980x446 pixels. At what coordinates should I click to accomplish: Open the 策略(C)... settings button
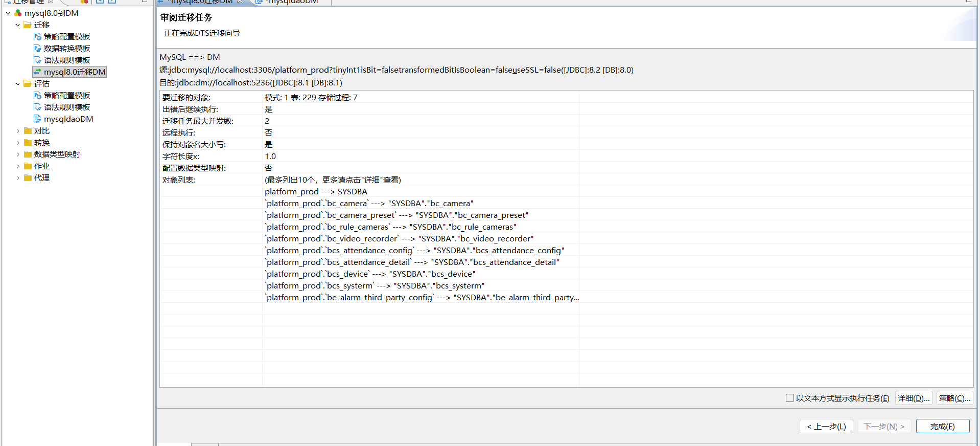pos(954,398)
